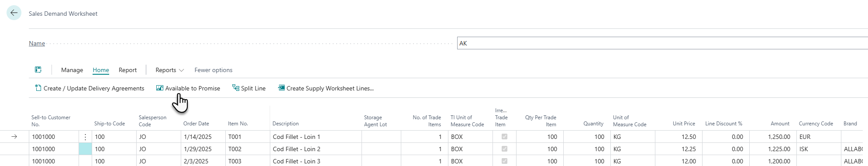Follow the Name link

point(37,43)
